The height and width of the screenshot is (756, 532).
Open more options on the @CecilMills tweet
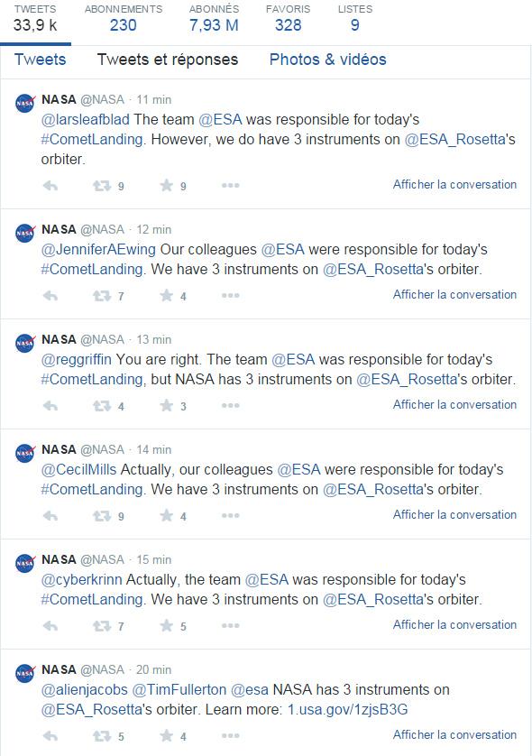coord(230,515)
